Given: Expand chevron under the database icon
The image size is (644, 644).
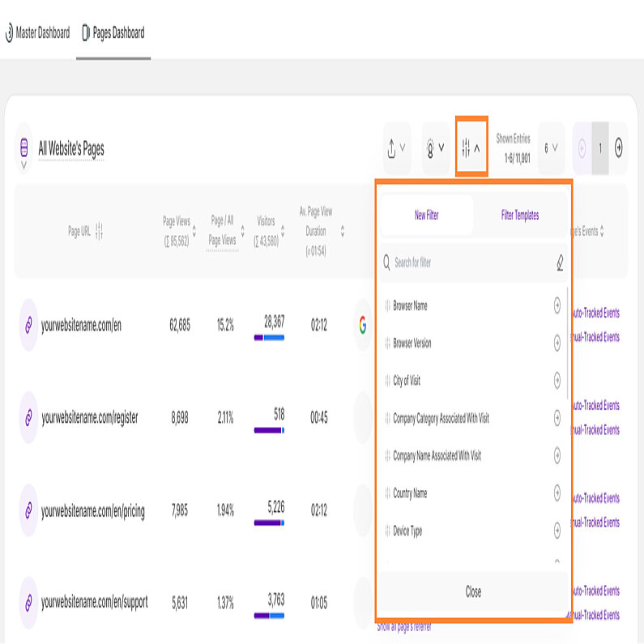Looking at the screenshot, I should tap(23, 165).
